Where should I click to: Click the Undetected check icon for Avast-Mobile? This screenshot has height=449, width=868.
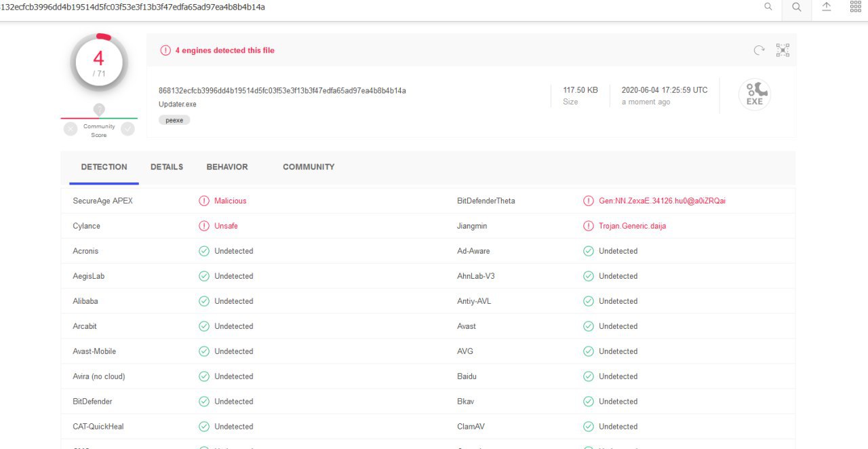(204, 351)
